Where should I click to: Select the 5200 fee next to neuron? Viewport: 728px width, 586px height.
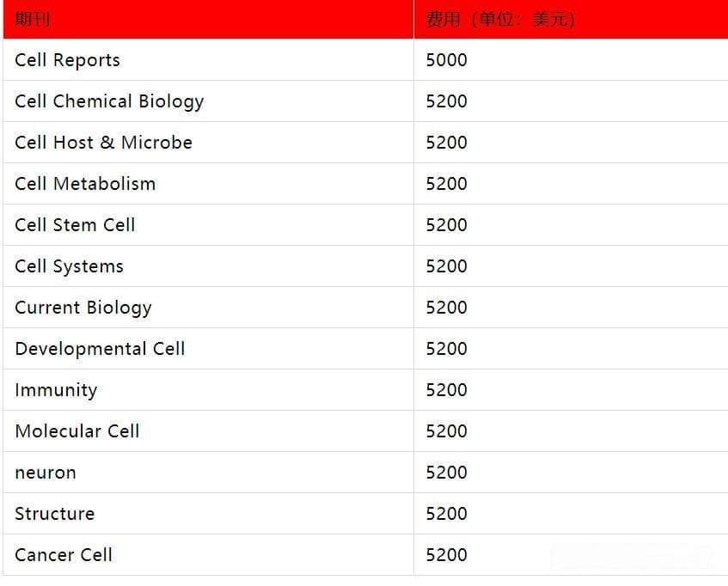click(x=447, y=473)
